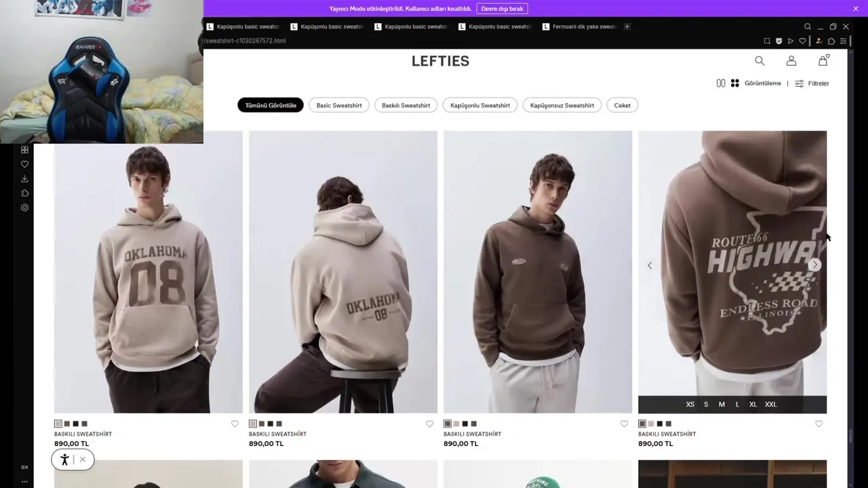Switch to two-column grid view icon
The image size is (868, 488).
(721, 83)
